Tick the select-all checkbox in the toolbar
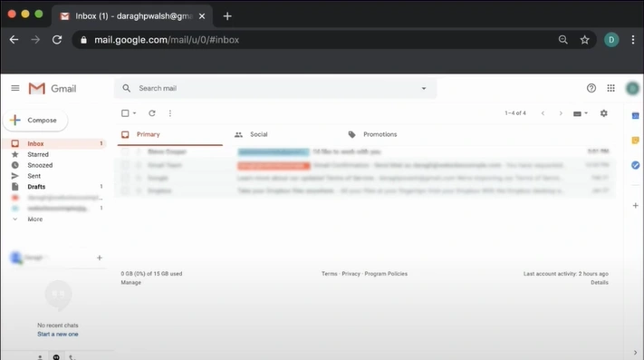 pyautogui.click(x=125, y=113)
